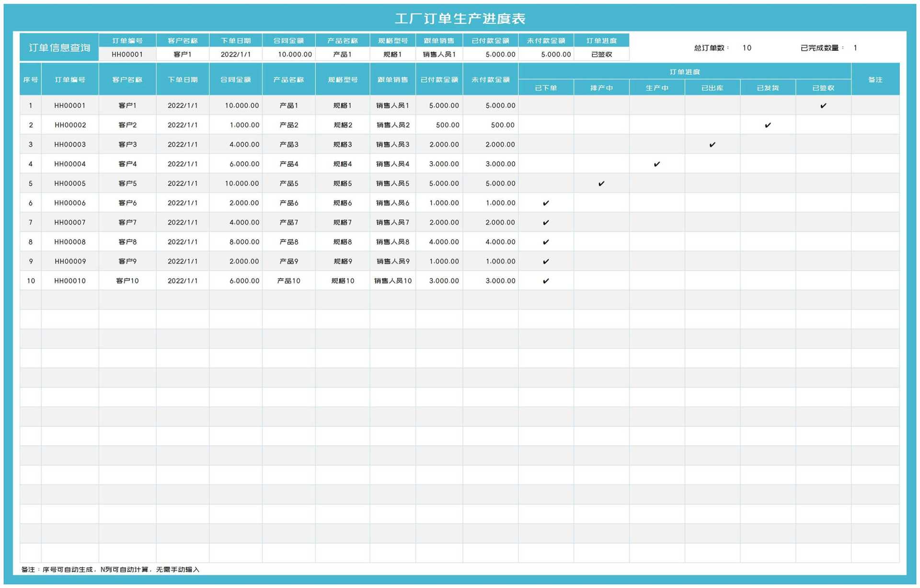Select the title 工厂订单生产进度表
Screen dimensions: 920x588
tap(460, 19)
